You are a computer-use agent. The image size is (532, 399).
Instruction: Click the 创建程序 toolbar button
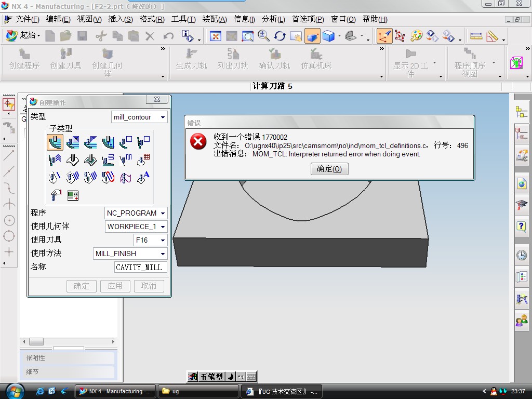24,59
